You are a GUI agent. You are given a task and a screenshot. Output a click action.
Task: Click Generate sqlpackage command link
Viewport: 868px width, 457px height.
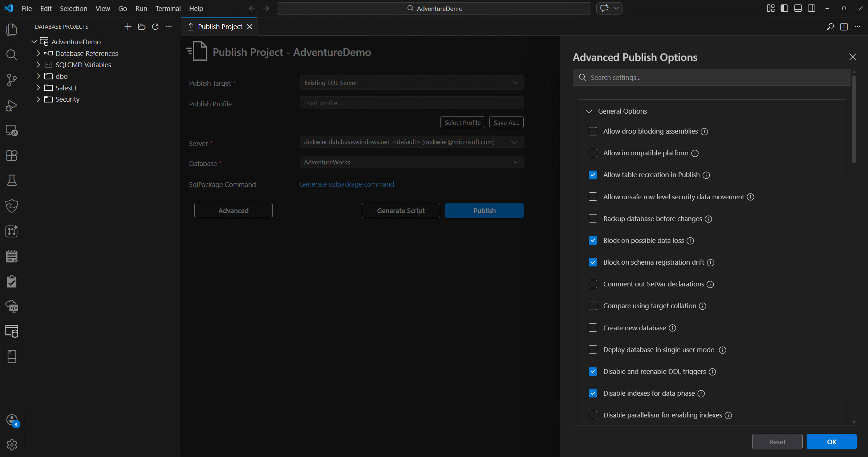pos(346,184)
